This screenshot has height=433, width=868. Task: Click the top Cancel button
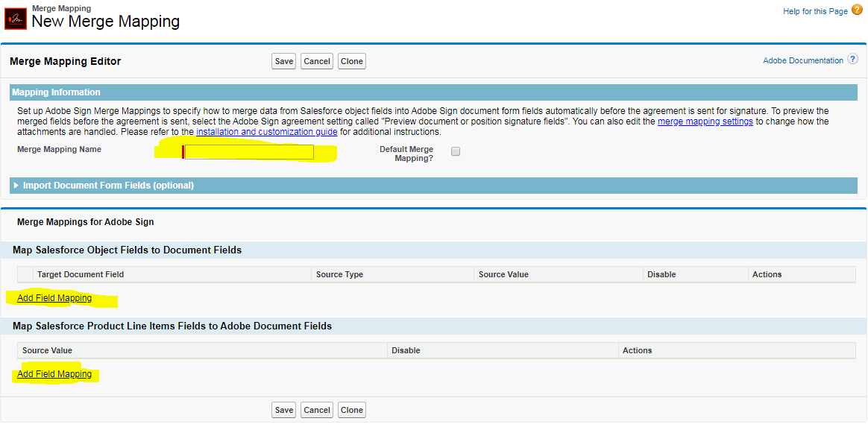click(x=317, y=61)
